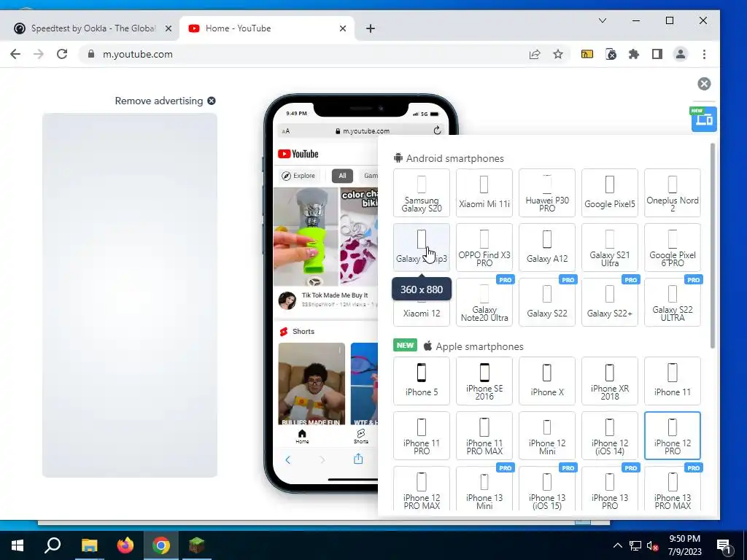Switch to the Home - YouTube tab
The image size is (747, 560).
tap(267, 28)
